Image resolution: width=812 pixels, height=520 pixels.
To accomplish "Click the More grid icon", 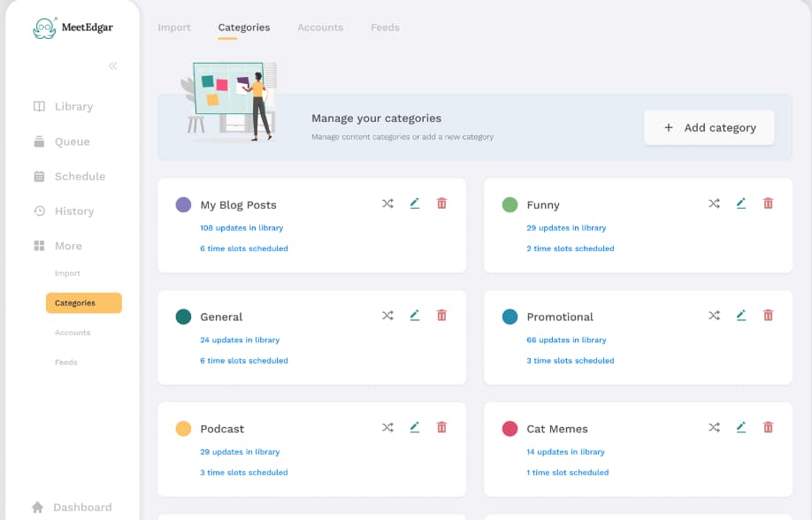I will [38, 245].
